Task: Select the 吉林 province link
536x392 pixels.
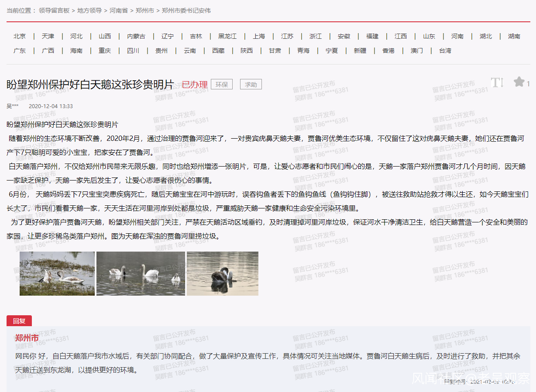Action: (196, 36)
